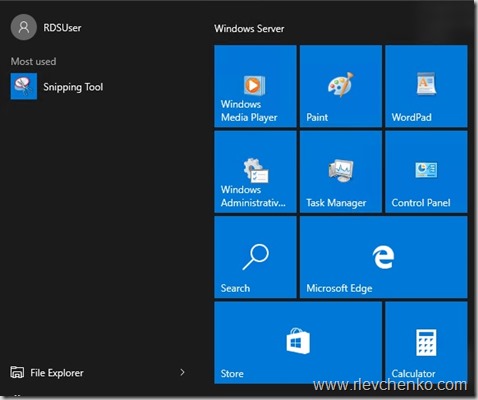Open the WordPad tile
478x400 pixels.
(x=426, y=86)
